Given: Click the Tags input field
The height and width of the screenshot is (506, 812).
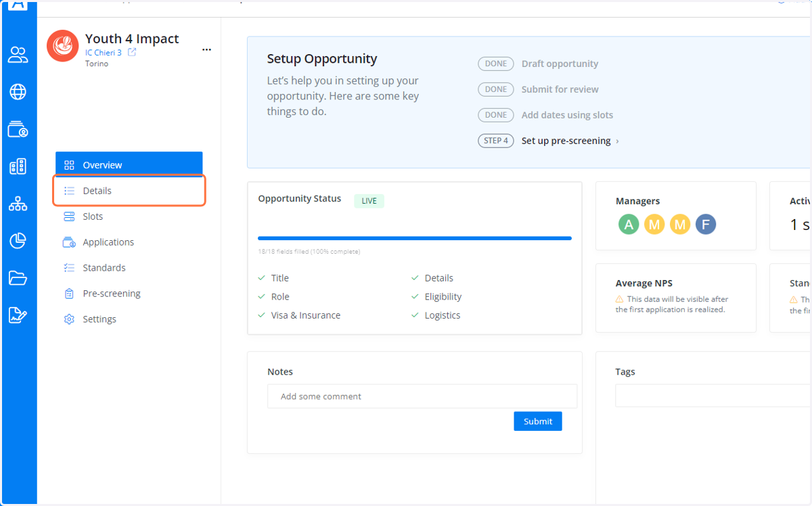Looking at the screenshot, I should (713, 396).
